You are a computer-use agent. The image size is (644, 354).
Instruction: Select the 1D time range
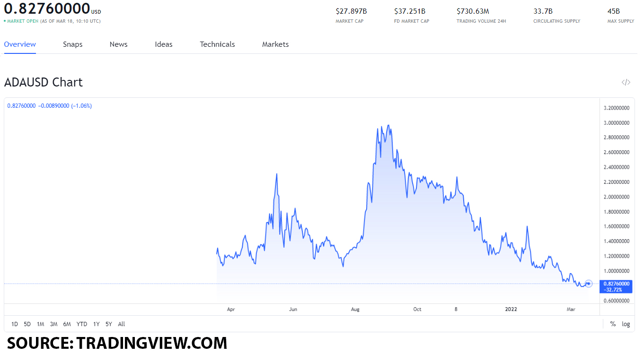[x=15, y=324]
